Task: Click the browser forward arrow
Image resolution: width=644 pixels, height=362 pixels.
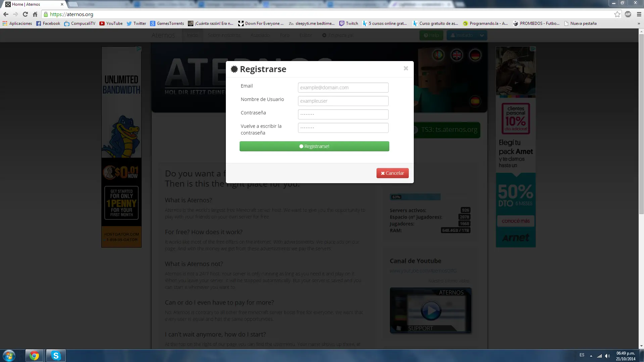Action: click(x=15, y=14)
